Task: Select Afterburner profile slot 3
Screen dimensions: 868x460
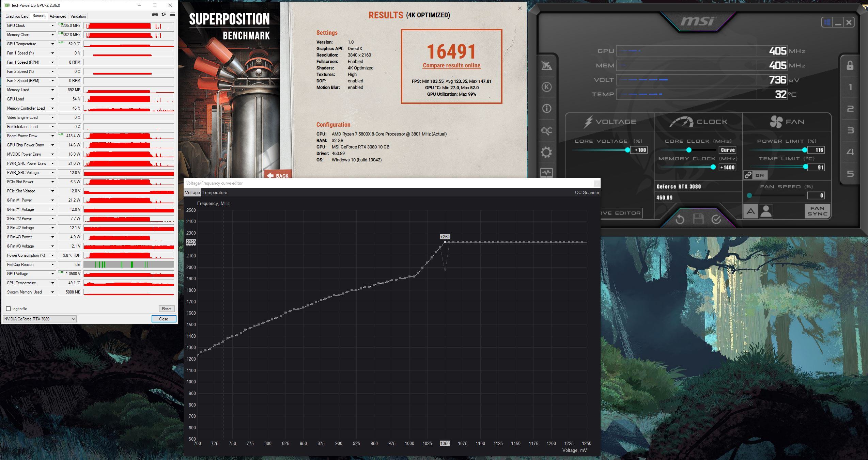Action: coord(850,130)
